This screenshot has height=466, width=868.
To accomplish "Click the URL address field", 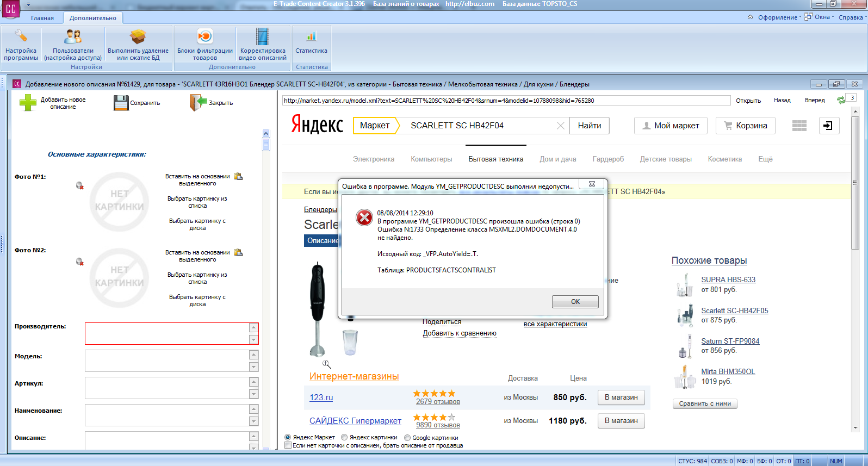I will click(x=506, y=101).
